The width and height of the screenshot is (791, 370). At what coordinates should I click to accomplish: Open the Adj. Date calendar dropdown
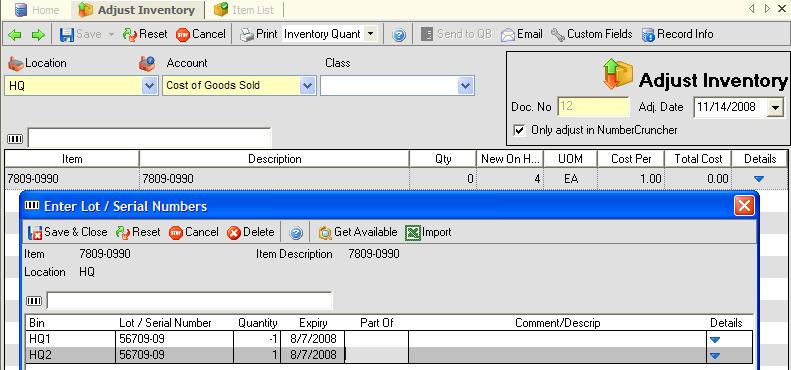point(775,107)
